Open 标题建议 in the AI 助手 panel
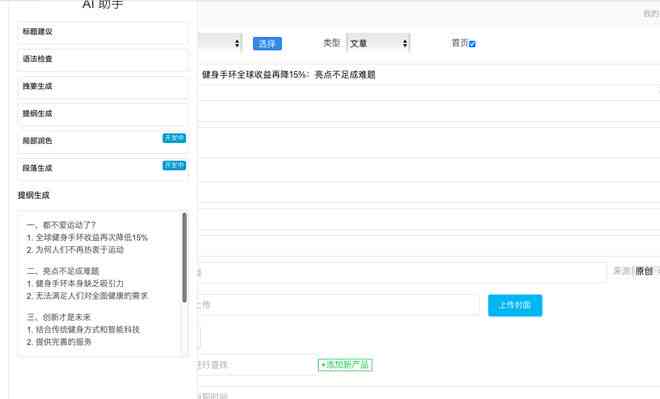The width and height of the screenshot is (660, 399). click(x=102, y=32)
